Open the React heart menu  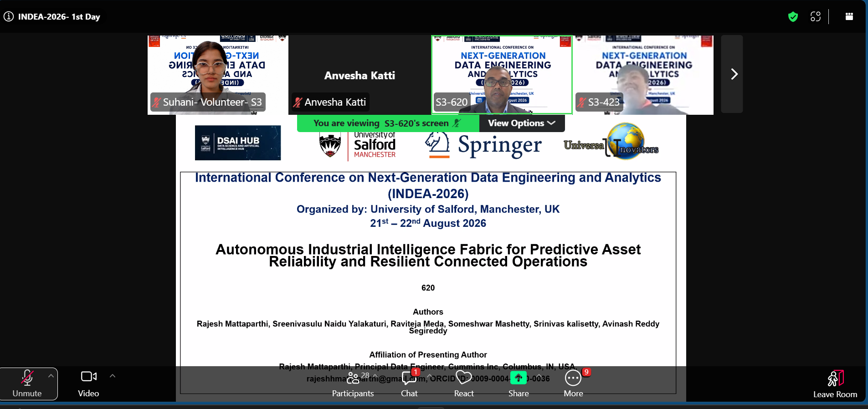(464, 384)
